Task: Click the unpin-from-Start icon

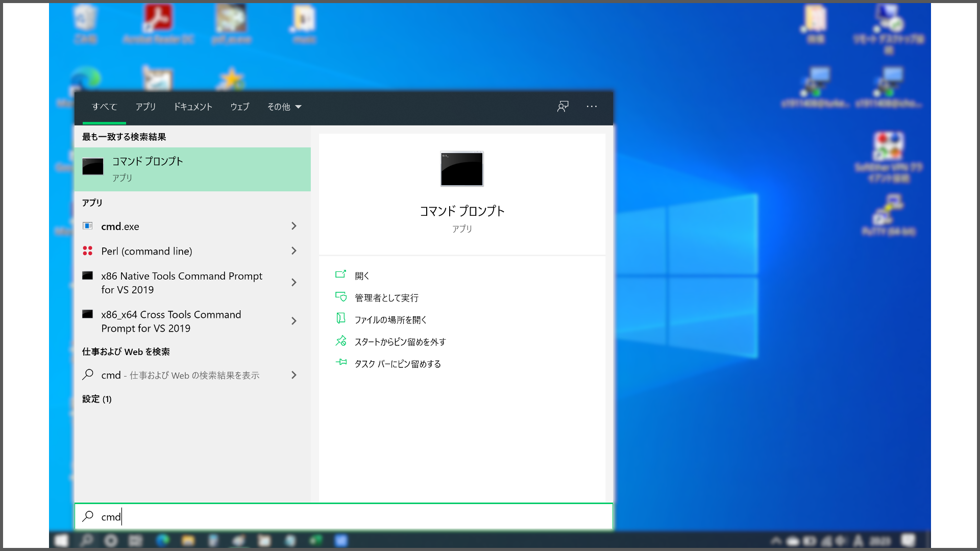Action: pos(340,340)
